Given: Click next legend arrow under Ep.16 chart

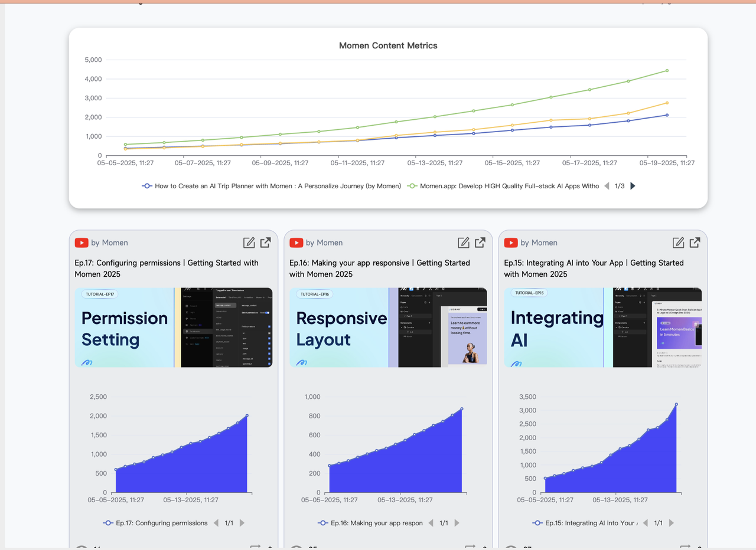Looking at the screenshot, I should [x=457, y=523].
